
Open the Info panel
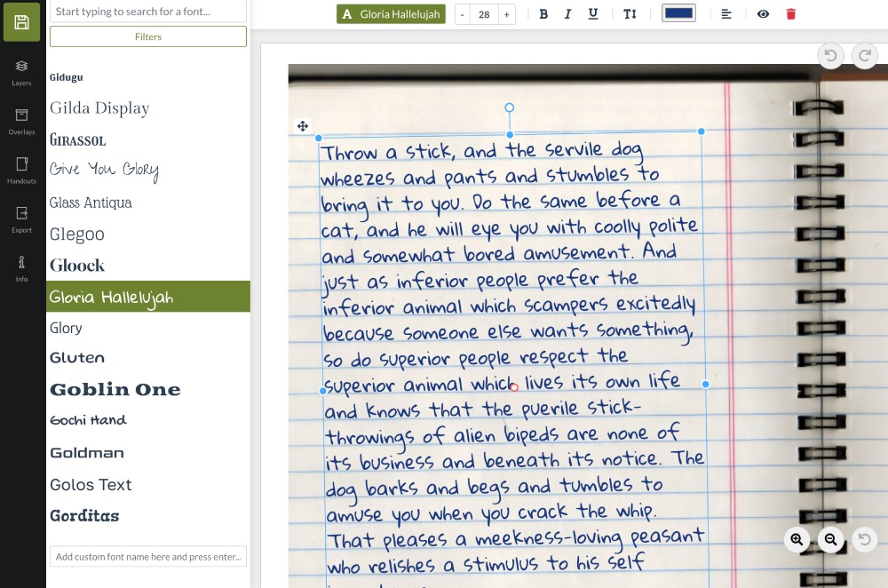21,268
